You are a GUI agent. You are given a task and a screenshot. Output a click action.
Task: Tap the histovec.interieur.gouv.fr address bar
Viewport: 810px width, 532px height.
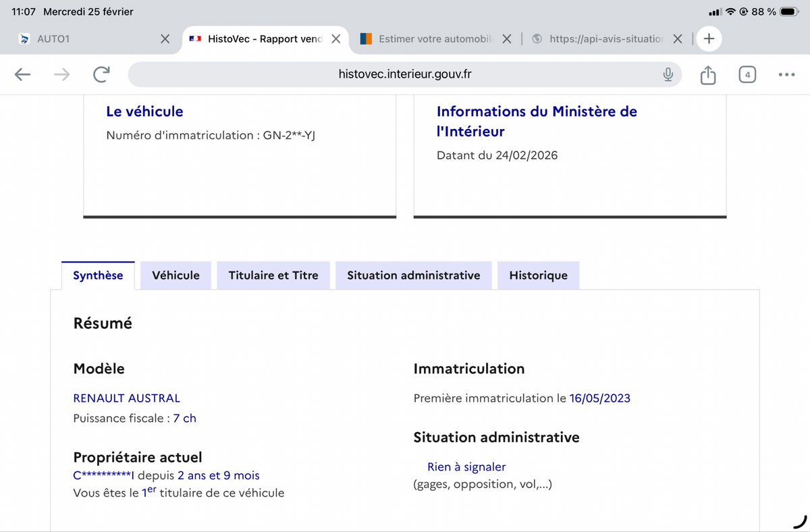click(404, 75)
